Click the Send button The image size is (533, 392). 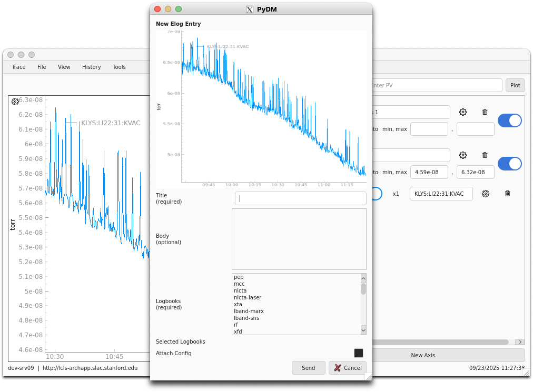(x=308, y=368)
